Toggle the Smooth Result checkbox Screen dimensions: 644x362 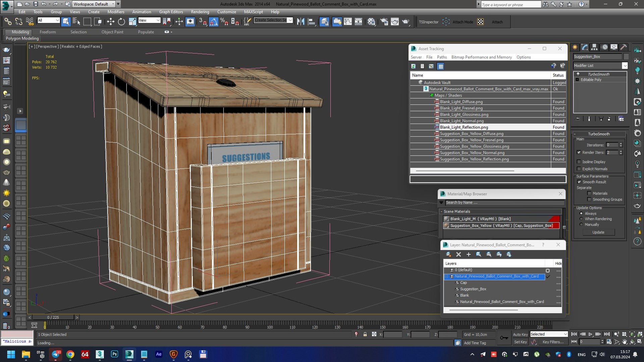tap(579, 182)
